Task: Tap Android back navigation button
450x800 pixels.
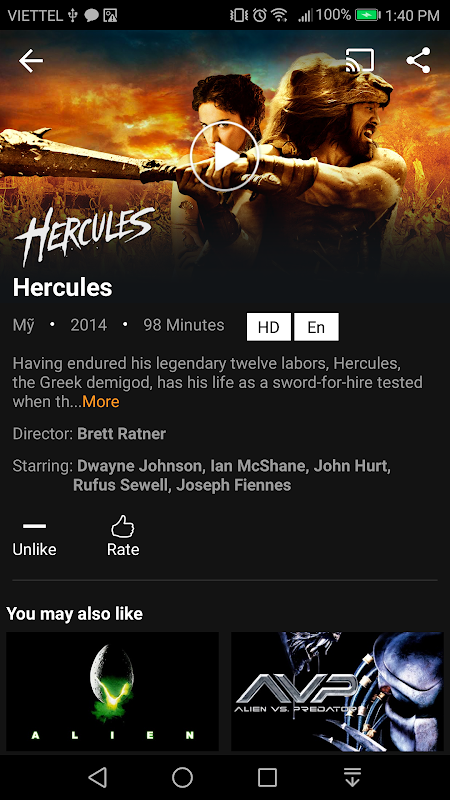Action: click(97, 778)
